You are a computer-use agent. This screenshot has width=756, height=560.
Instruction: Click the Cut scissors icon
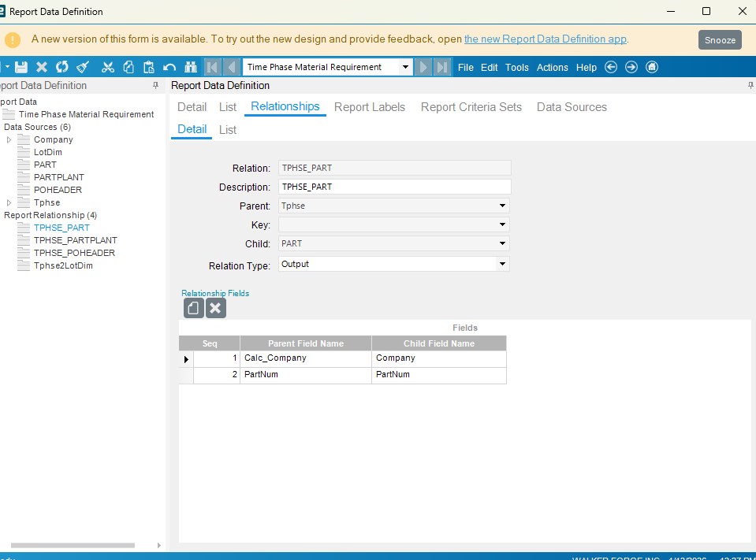point(108,68)
